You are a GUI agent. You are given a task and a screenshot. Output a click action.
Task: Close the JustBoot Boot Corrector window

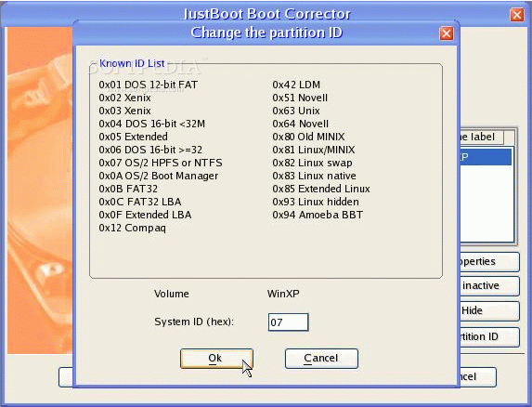[516, 15]
